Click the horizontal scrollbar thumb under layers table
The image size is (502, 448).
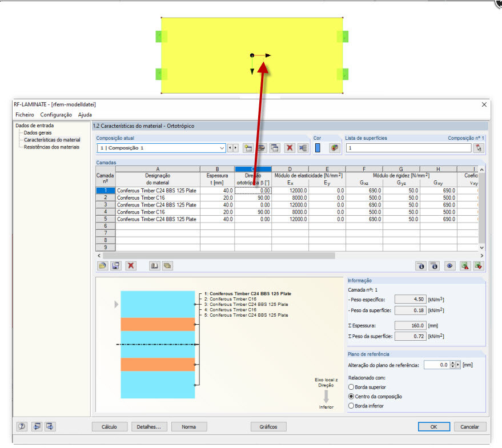[219, 256]
